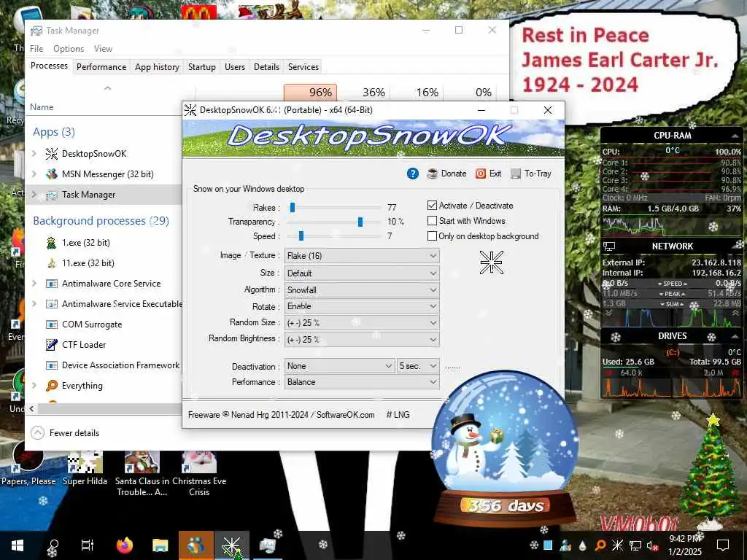Click the # LNG language link
The height and width of the screenshot is (560, 747).
coord(398,415)
